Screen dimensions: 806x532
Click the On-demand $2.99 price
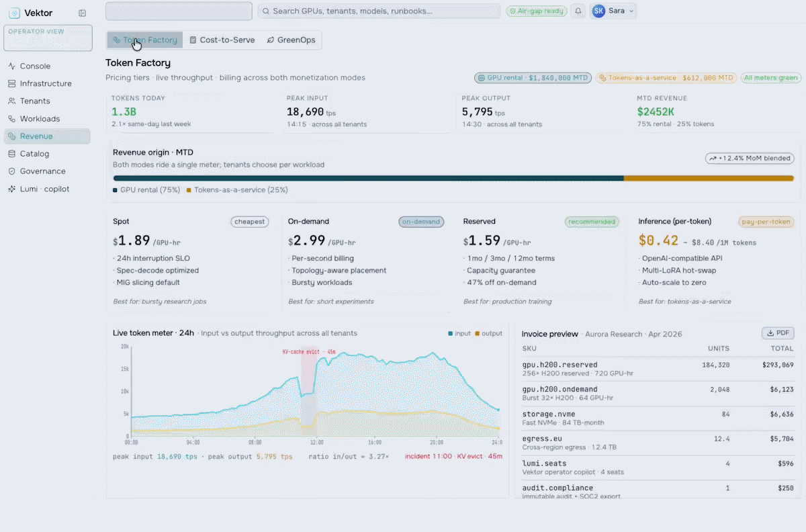307,240
